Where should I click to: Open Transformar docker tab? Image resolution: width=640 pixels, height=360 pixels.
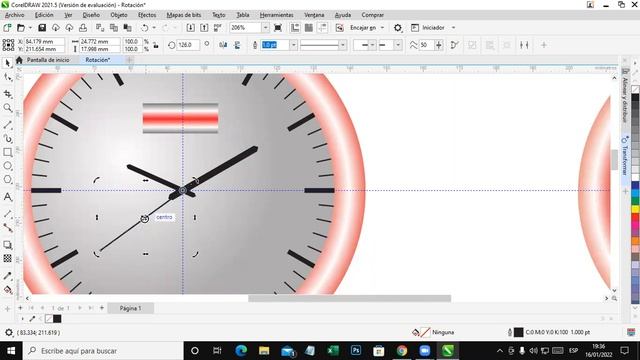click(624, 156)
